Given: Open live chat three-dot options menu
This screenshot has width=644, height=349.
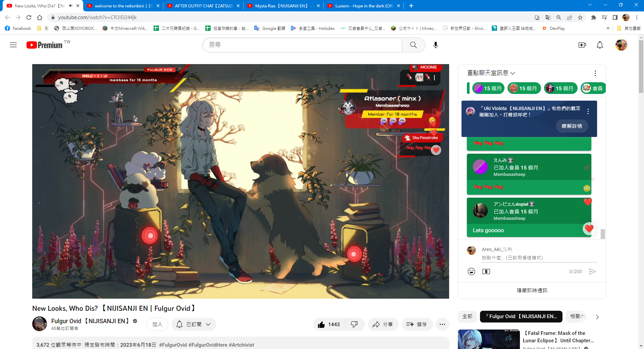Looking at the screenshot, I should click(595, 73).
